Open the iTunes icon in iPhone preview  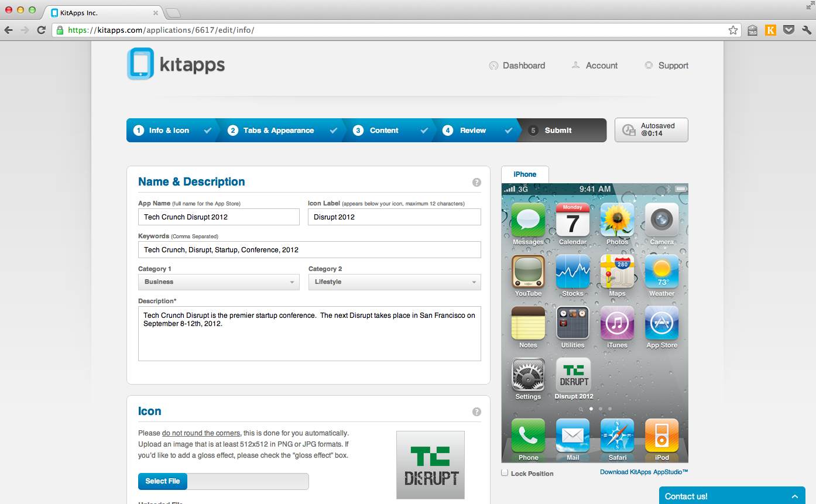(617, 323)
